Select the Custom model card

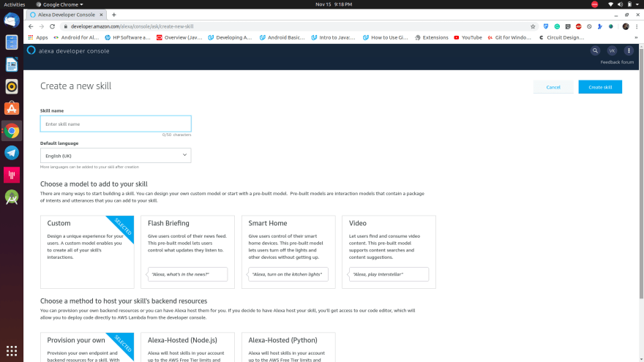pyautogui.click(x=87, y=252)
